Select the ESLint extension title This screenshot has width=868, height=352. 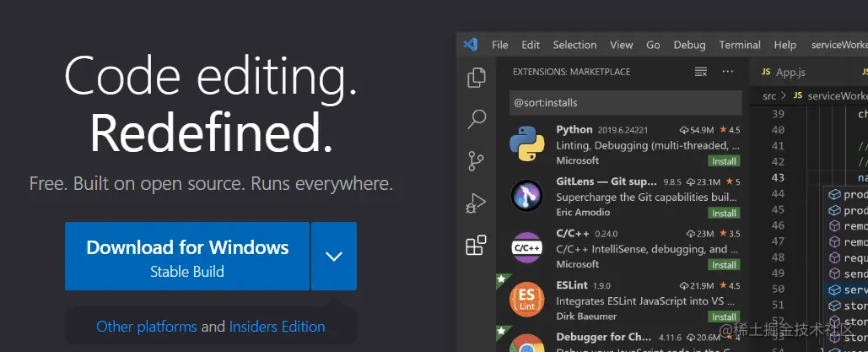572,285
